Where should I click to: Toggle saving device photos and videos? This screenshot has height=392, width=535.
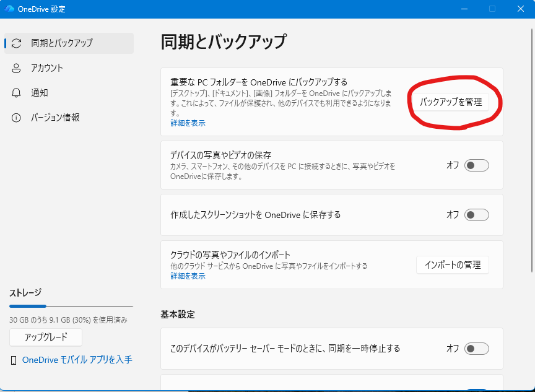coord(476,165)
